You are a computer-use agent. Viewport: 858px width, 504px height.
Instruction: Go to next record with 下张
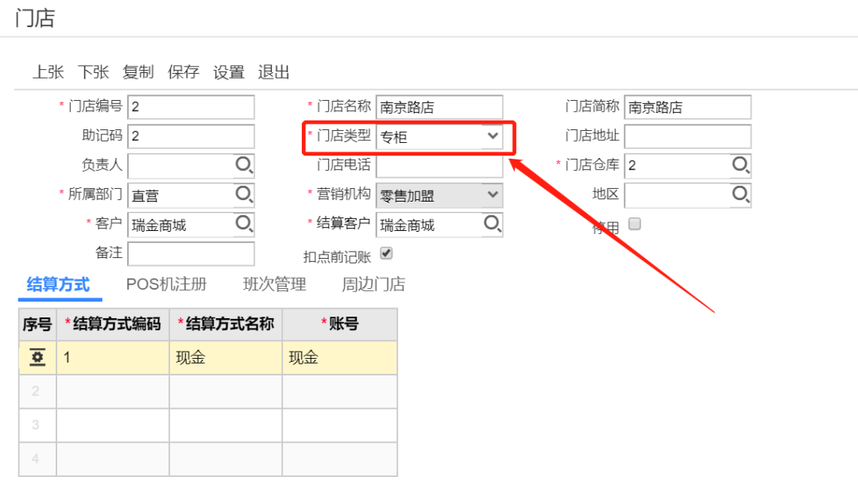tap(93, 72)
